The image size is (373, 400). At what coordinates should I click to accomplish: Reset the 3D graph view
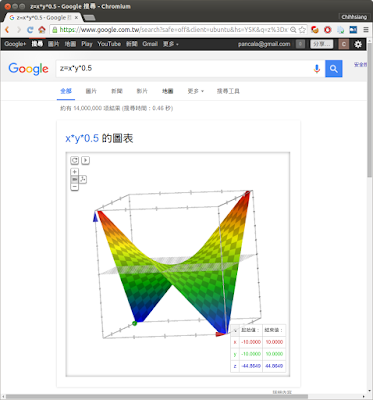pyautogui.click(x=75, y=160)
